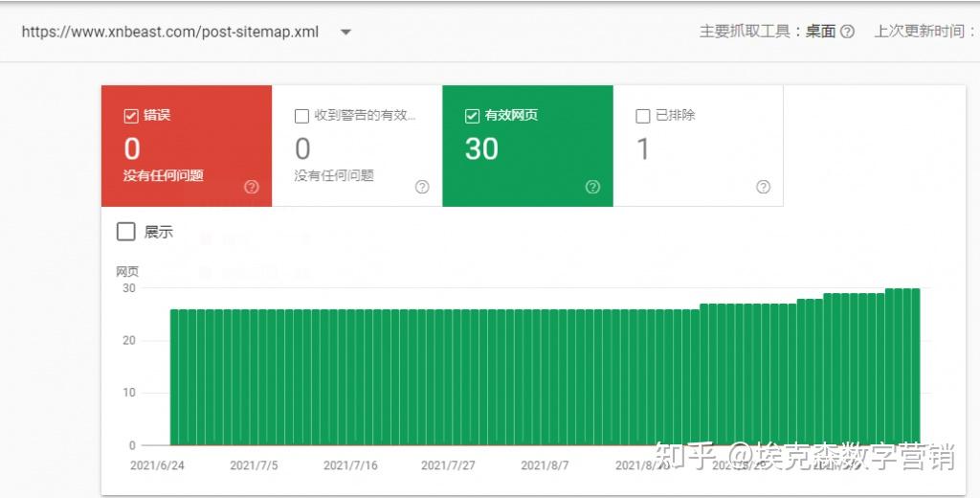This screenshot has width=980, height=498.
Task: Click the y-axis value 10
Action: coord(129,393)
